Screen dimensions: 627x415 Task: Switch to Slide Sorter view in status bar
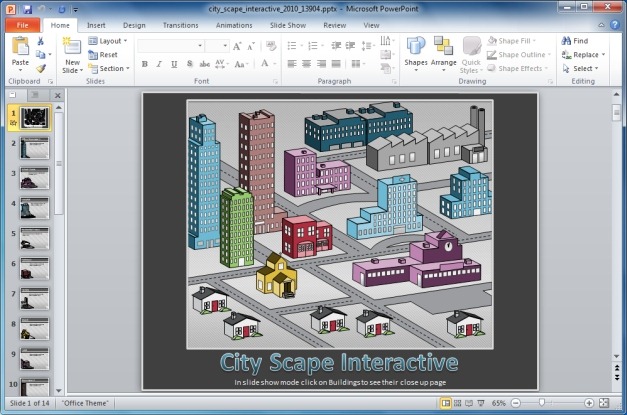click(x=458, y=402)
